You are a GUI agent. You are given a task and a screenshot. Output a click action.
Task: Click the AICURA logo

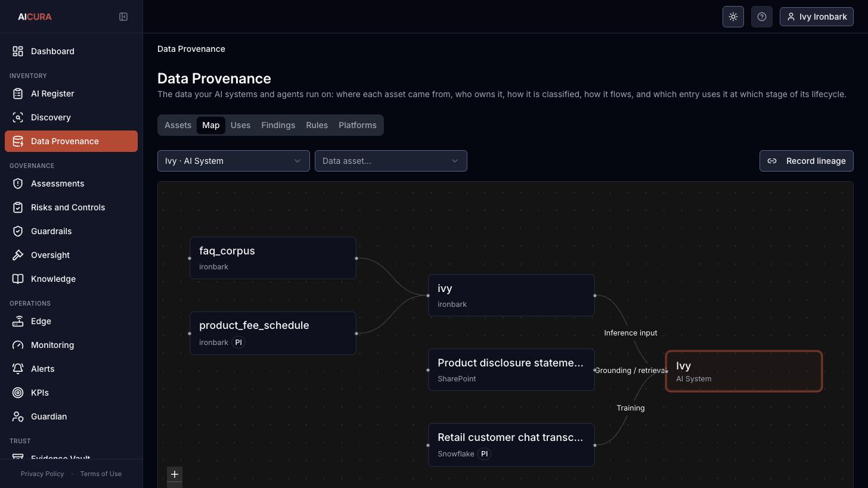click(35, 17)
